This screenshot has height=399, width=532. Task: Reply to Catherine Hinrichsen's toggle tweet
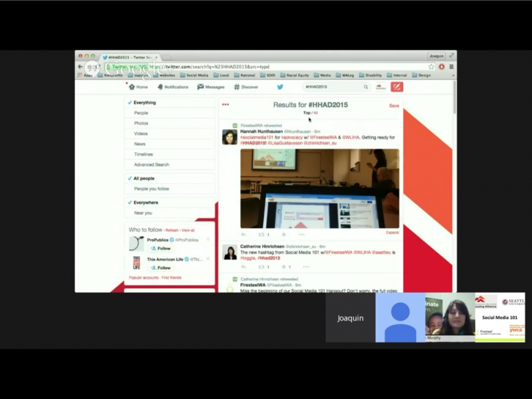click(x=244, y=267)
